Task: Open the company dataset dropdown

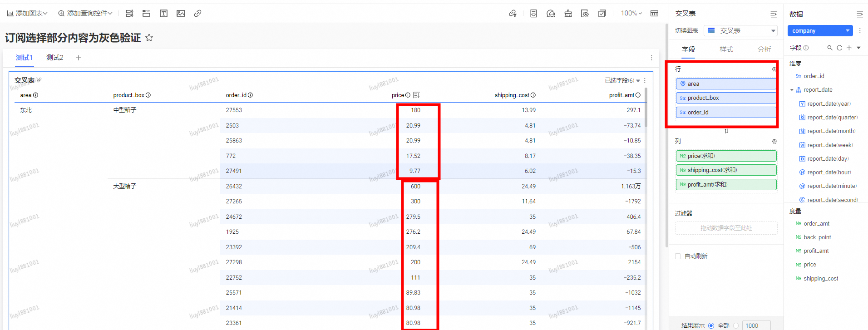Action: pos(820,31)
